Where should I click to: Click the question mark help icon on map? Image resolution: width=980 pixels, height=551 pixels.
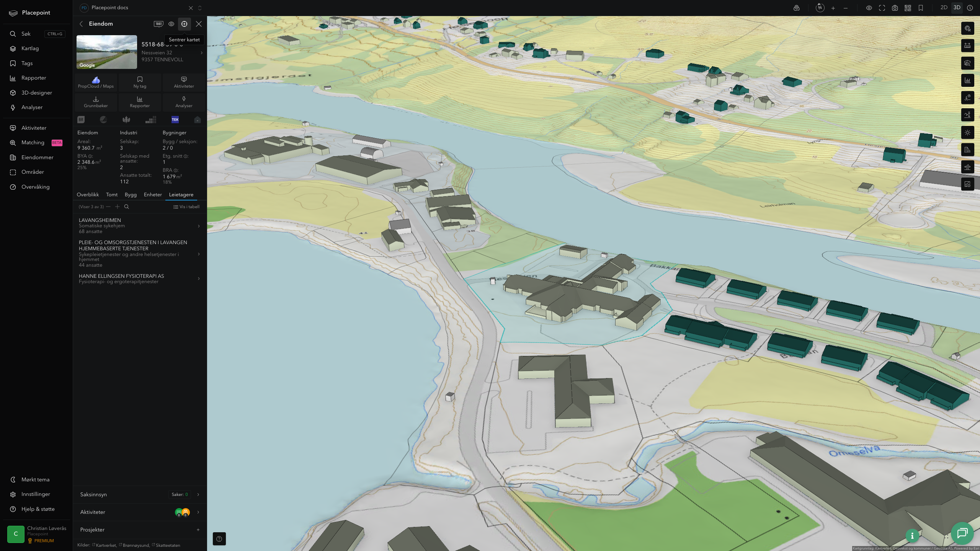219,539
